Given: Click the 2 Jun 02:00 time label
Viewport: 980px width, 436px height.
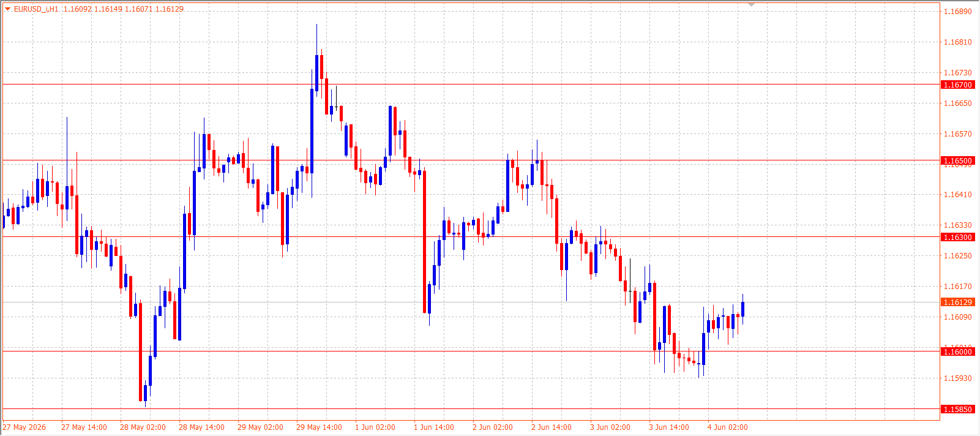Looking at the screenshot, I should pyautogui.click(x=493, y=427).
